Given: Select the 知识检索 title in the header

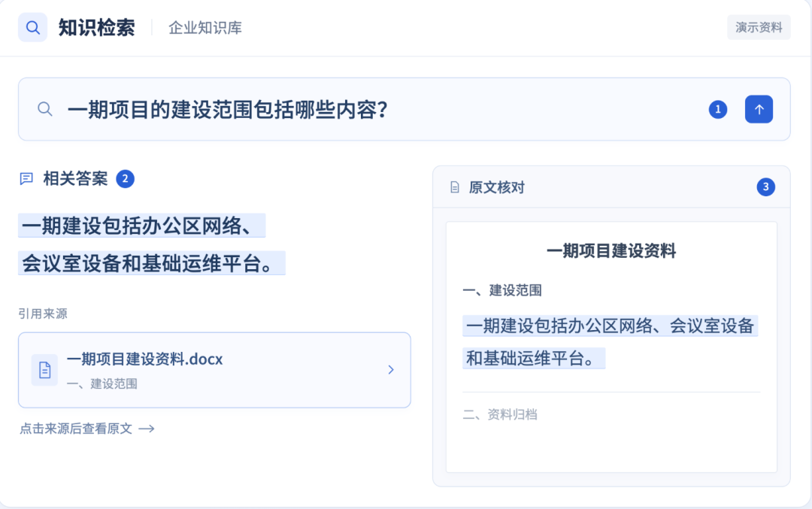Looking at the screenshot, I should [x=96, y=28].
